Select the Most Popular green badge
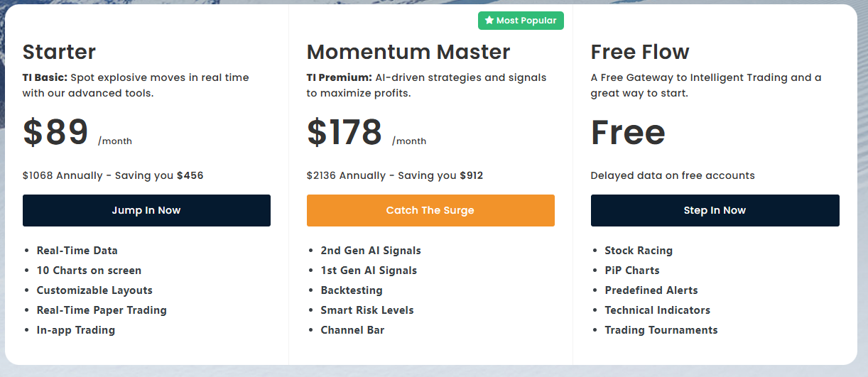The height and width of the screenshot is (377, 868). coord(521,21)
